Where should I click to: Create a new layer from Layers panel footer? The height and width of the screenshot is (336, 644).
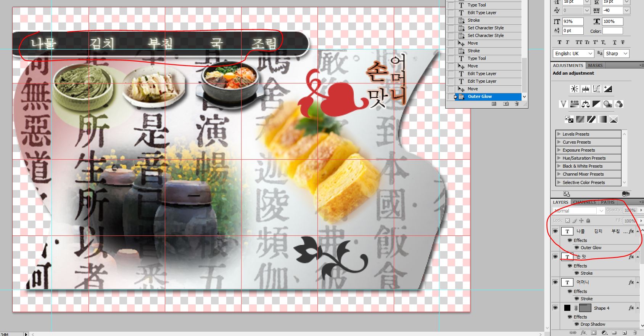(x=625, y=333)
